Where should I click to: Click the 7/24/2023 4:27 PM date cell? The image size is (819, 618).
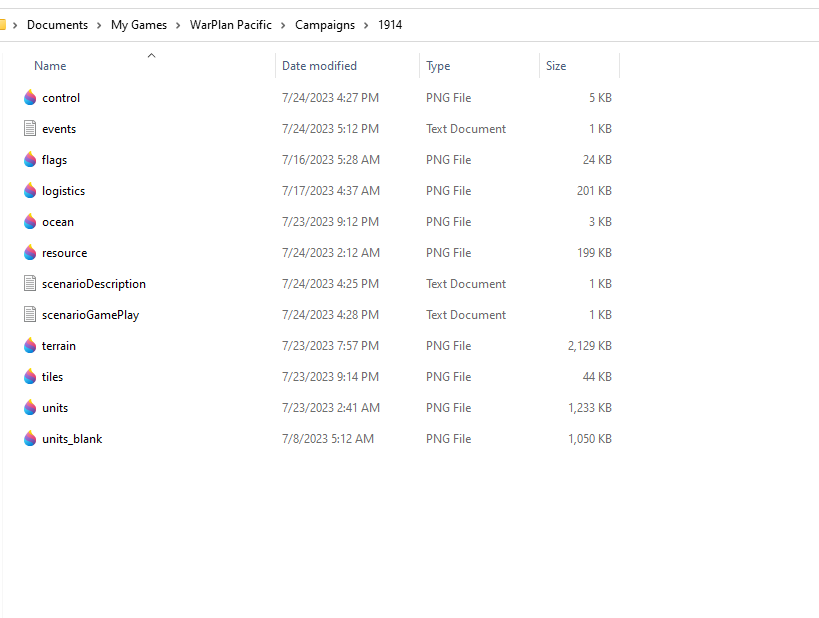point(330,98)
